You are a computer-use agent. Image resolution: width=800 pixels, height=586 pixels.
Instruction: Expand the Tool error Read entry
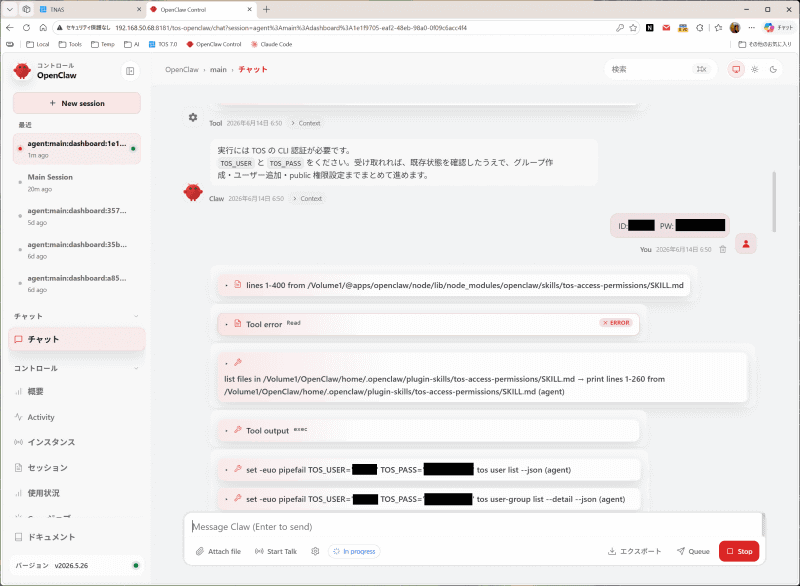(428, 324)
